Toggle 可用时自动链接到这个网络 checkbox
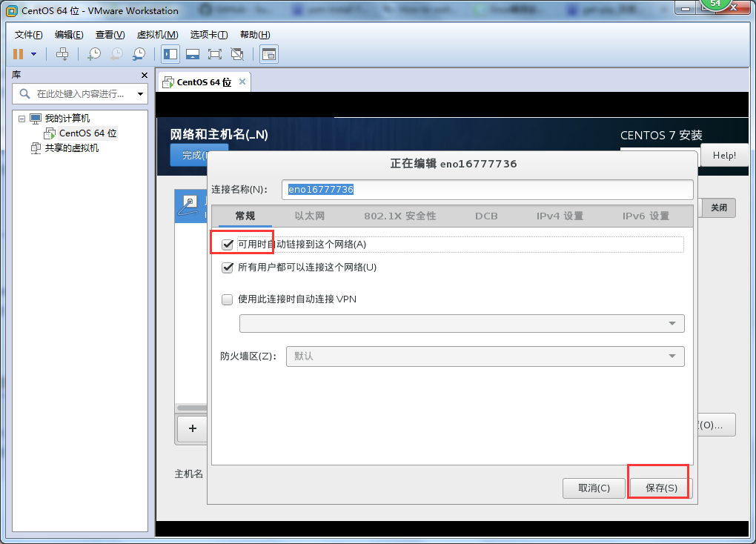Viewport: 756px width, 544px height. (227, 245)
